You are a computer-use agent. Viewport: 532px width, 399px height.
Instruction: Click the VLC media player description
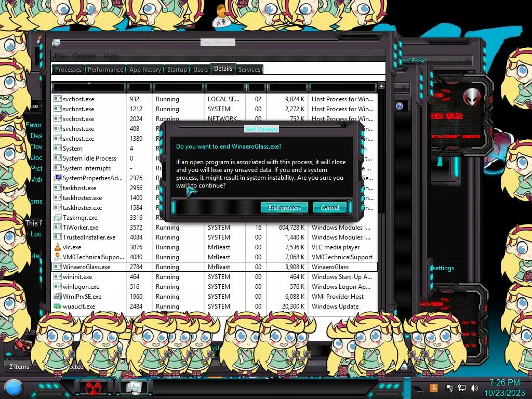click(336, 247)
